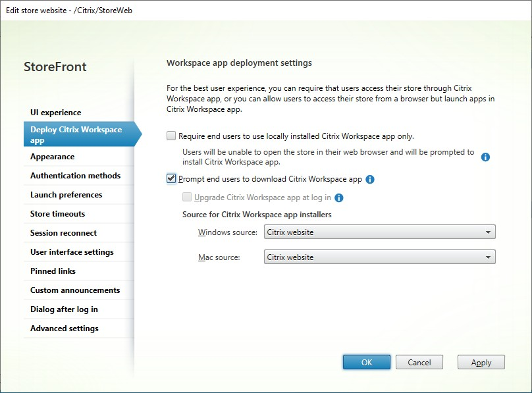Screen dimensions: 532x393
Task: Switch to the UI experience settings
Action: coord(55,113)
